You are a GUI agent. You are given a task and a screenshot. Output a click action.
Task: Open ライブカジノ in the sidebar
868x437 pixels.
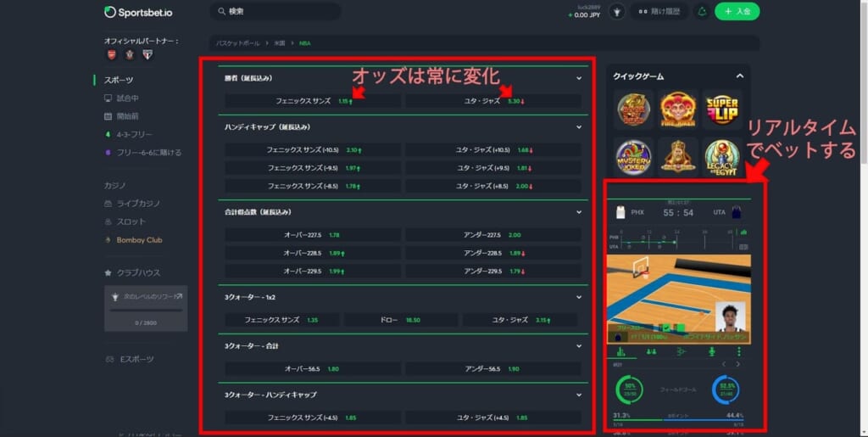click(132, 204)
